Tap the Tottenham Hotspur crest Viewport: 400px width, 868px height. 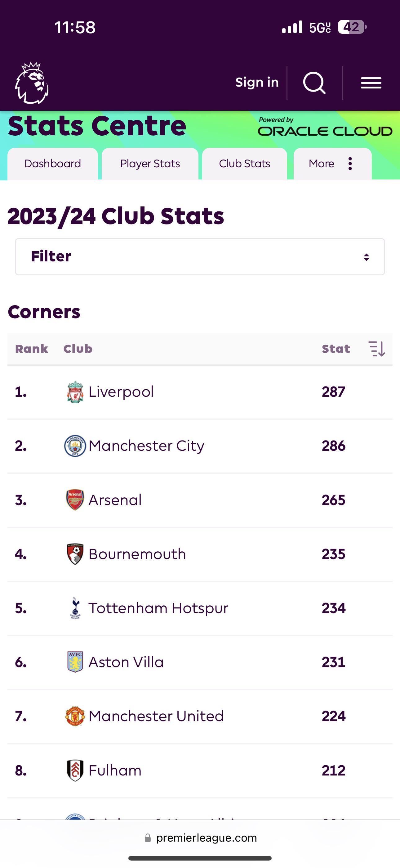pyautogui.click(x=75, y=608)
